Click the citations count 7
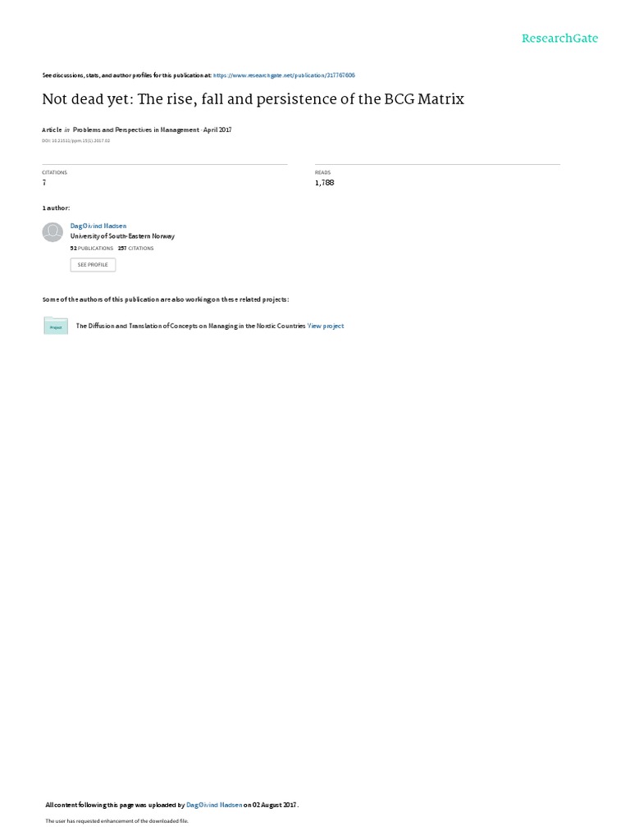 coord(44,183)
